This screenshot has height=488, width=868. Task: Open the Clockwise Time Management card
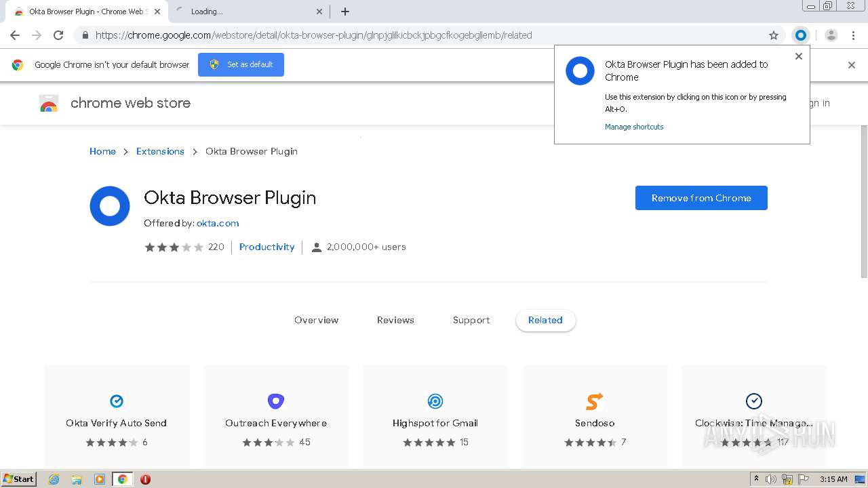point(754,415)
